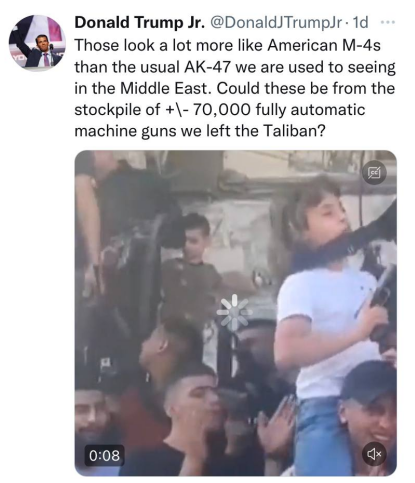Click the man in black cap in video

click(x=367, y=413)
